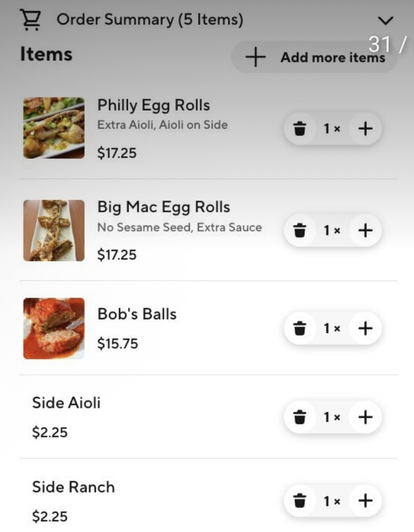Collapse the Order Summary chevron

click(386, 21)
